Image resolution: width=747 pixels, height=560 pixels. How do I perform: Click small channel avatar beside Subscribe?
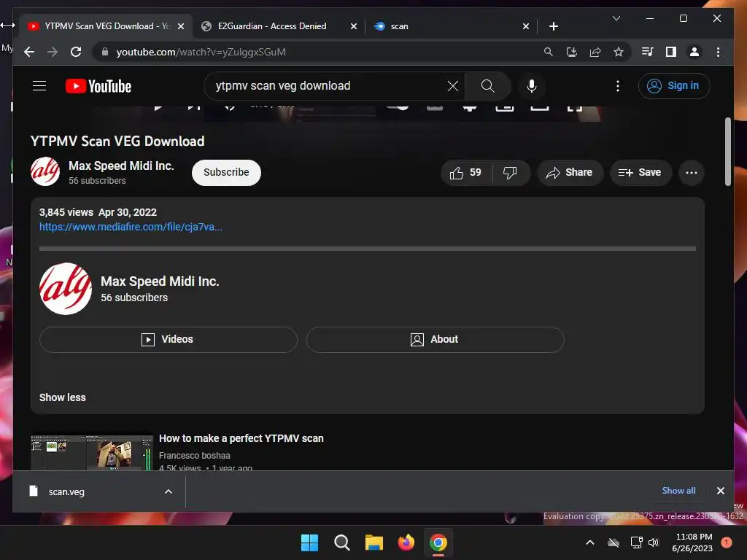[45, 171]
